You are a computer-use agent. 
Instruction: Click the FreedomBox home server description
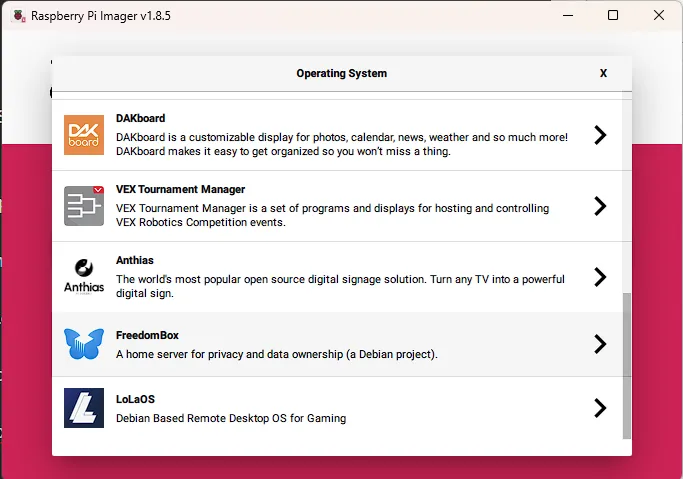[277, 354]
